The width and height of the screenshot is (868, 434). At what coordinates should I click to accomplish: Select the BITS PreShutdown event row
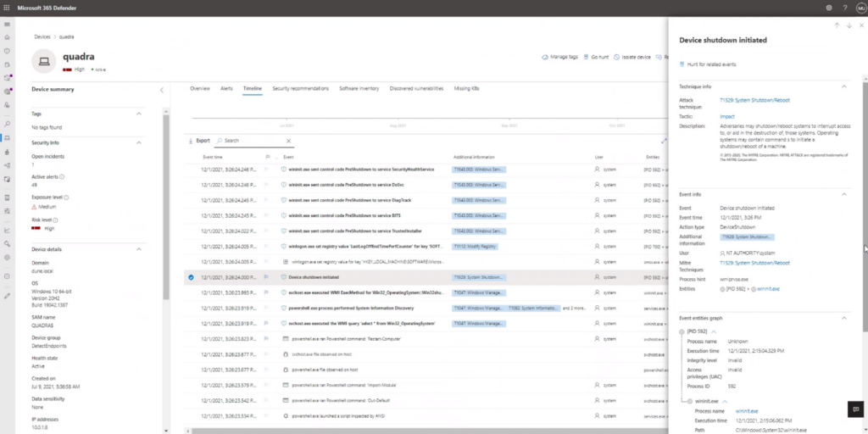(426, 215)
